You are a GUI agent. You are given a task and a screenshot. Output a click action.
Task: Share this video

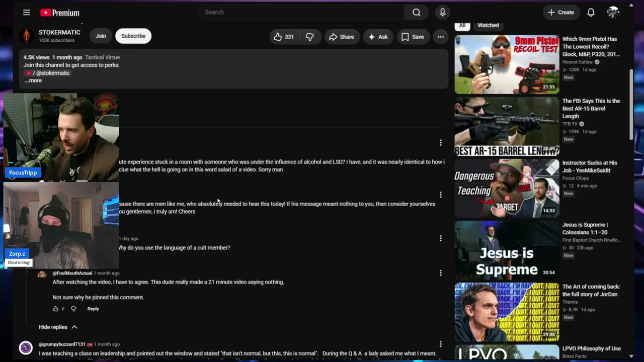[x=342, y=37]
